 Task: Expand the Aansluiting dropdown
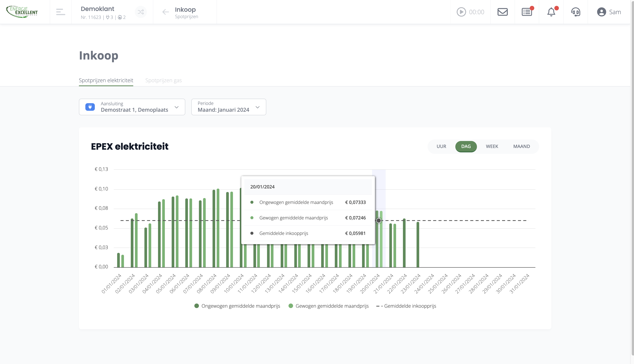132,107
